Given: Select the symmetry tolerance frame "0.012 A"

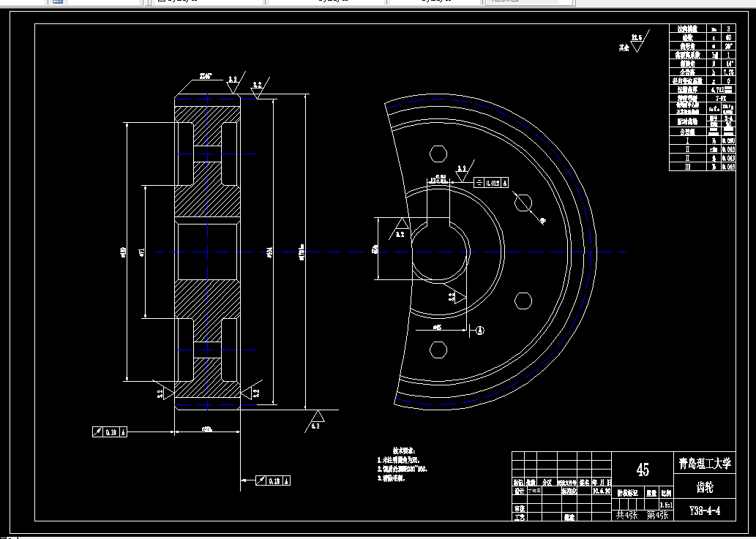Looking at the screenshot, I should (x=491, y=183).
